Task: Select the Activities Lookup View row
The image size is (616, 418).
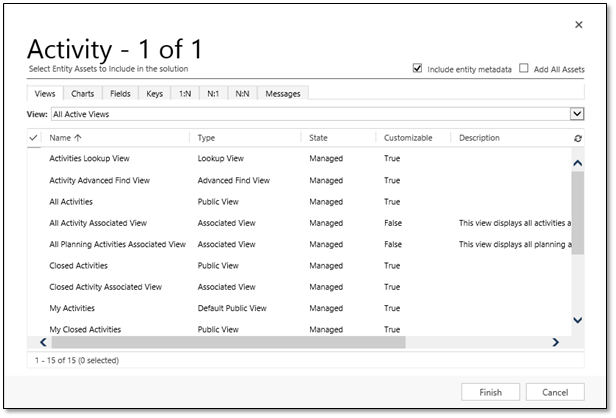Action: coord(89,158)
